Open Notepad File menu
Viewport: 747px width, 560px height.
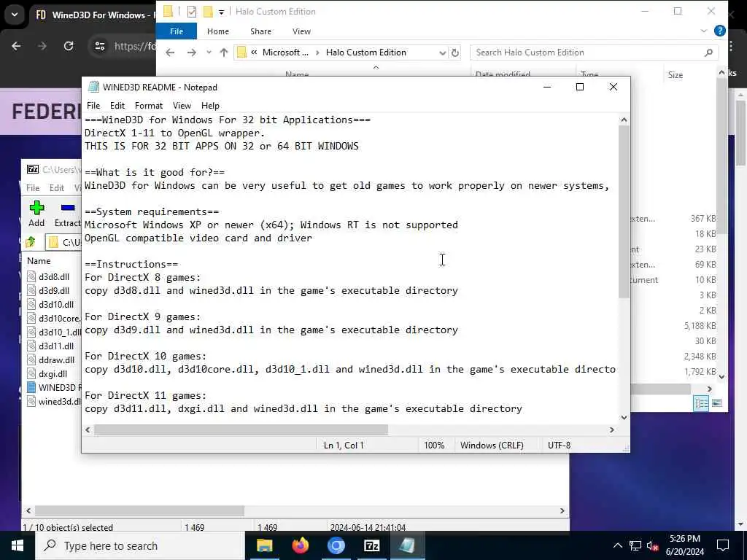pyautogui.click(x=93, y=106)
